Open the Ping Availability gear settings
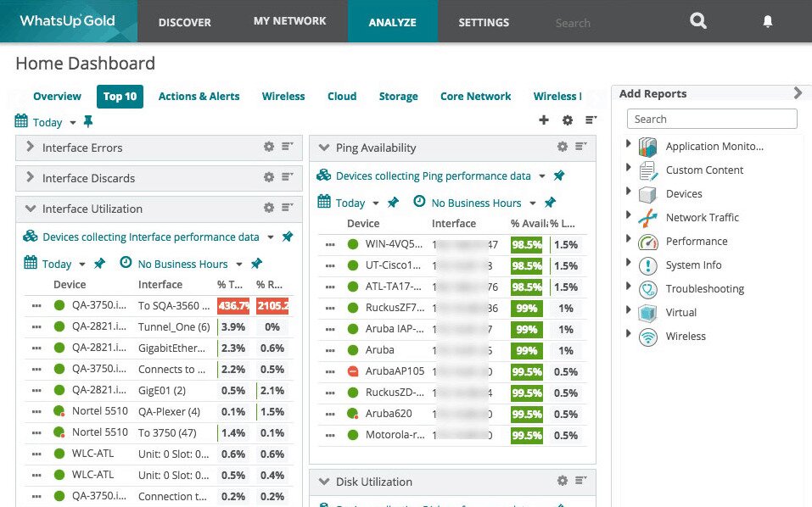The height and width of the screenshot is (507, 812). click(562, 148)
